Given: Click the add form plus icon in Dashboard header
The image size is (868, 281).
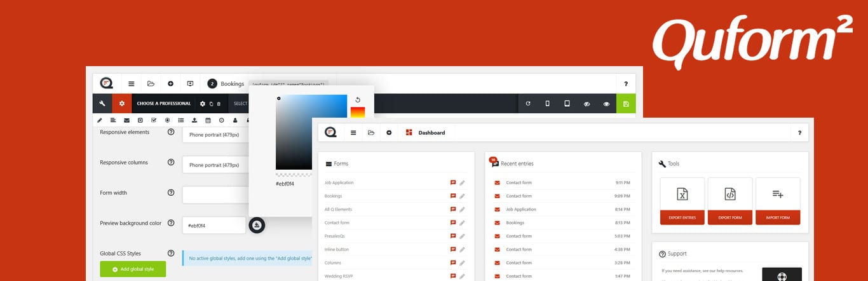Looking at the screenshot, I should pyautogui.click(x=389, y=133).
